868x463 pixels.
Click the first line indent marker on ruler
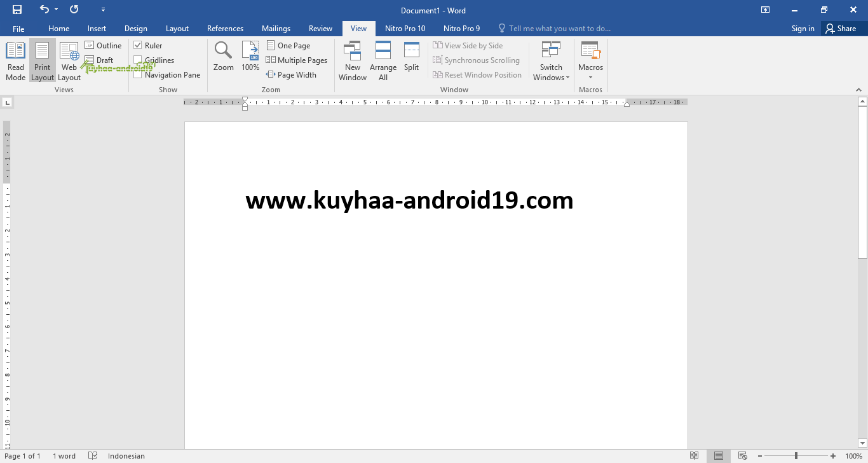tap(245, 100)
